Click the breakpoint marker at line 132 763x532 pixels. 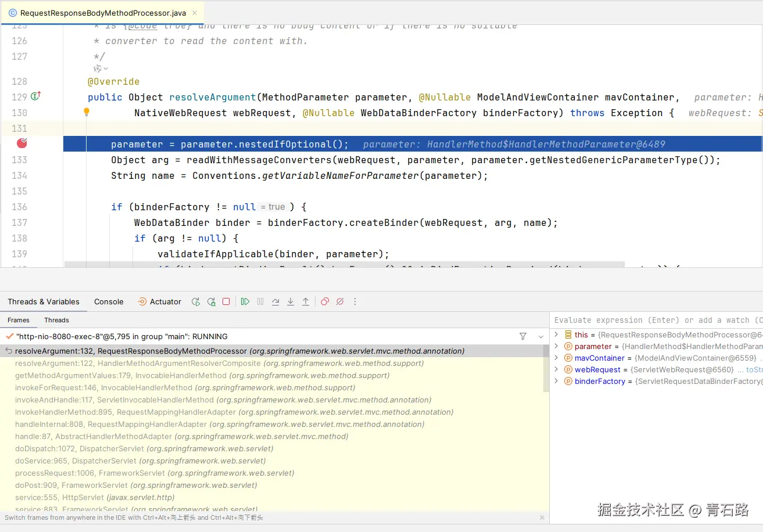click(x=22, y=143)
